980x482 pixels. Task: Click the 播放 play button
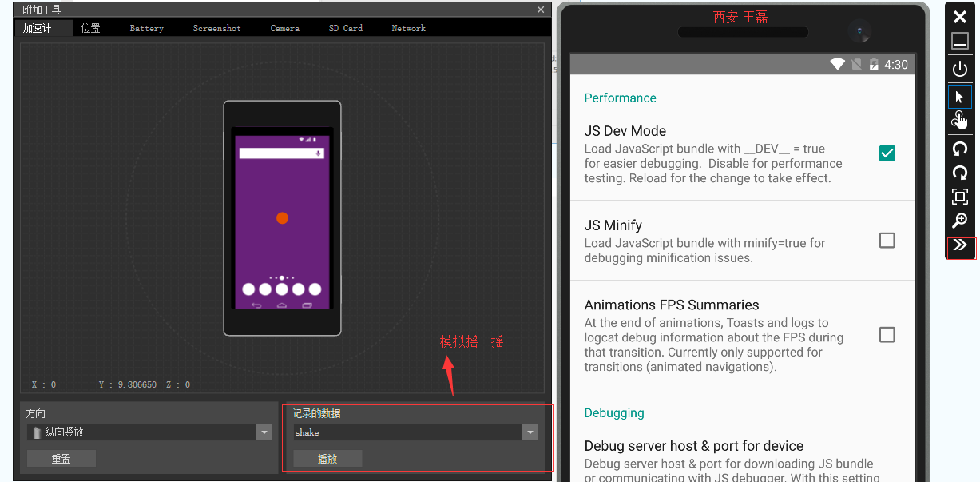327,459
